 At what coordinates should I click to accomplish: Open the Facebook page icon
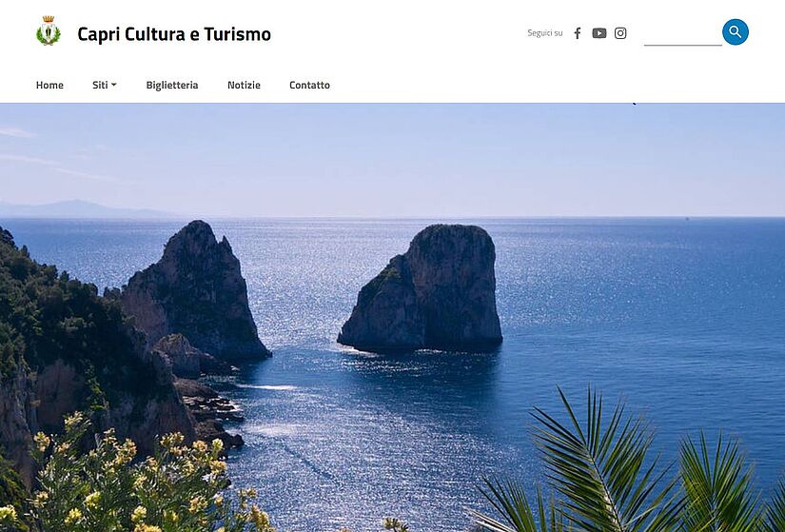(578, 33)
